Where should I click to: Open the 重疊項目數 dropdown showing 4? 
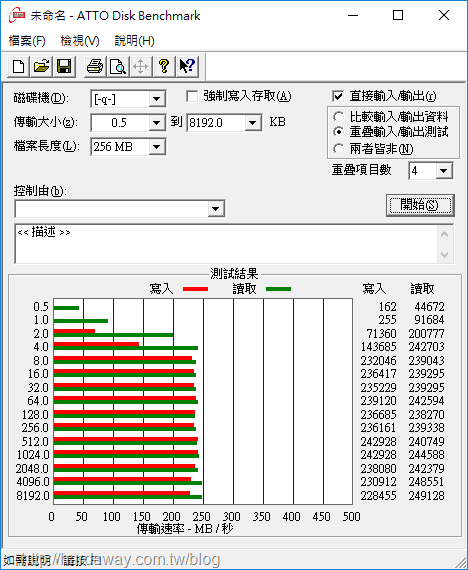(x=444, y=171)
